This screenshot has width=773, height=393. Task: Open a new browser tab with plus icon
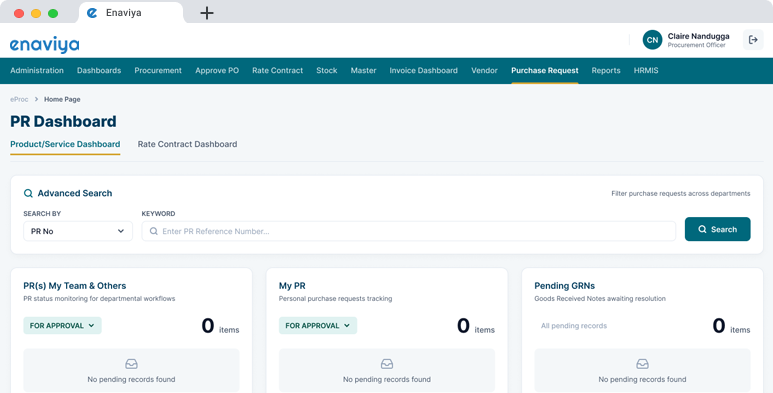click(207, 13)
